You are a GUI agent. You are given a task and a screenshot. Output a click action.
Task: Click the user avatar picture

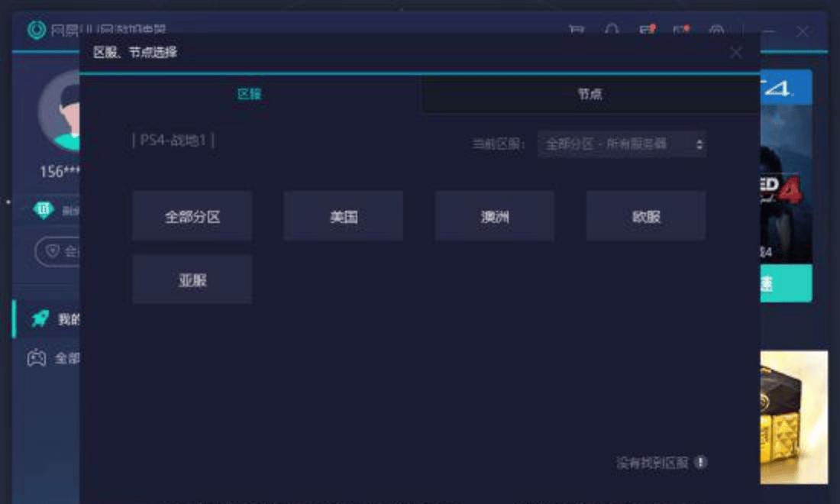59,111
